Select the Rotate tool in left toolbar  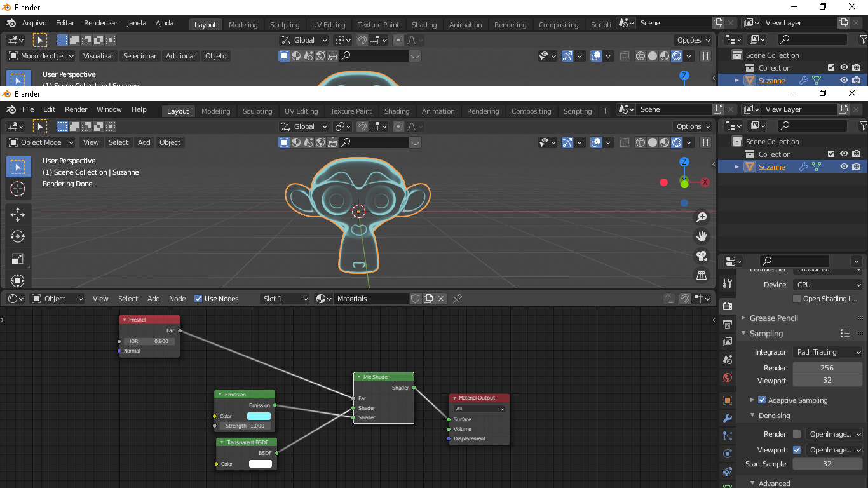click(x=18, y=236)
